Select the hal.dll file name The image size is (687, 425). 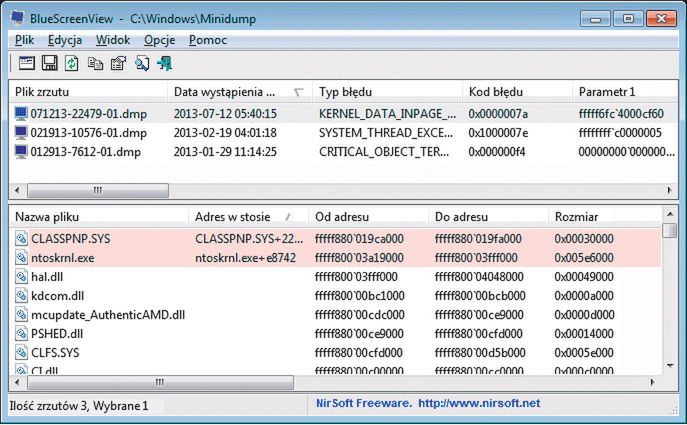point(47,277)
